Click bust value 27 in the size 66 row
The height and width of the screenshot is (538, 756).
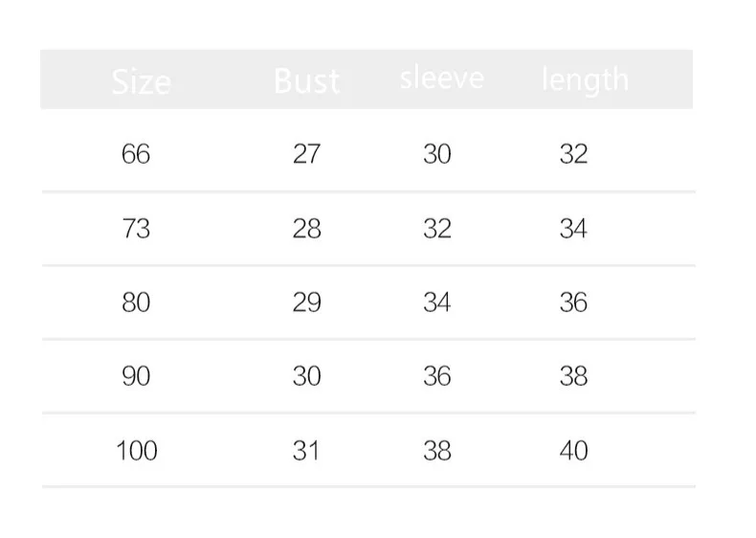tap(306, 154)
